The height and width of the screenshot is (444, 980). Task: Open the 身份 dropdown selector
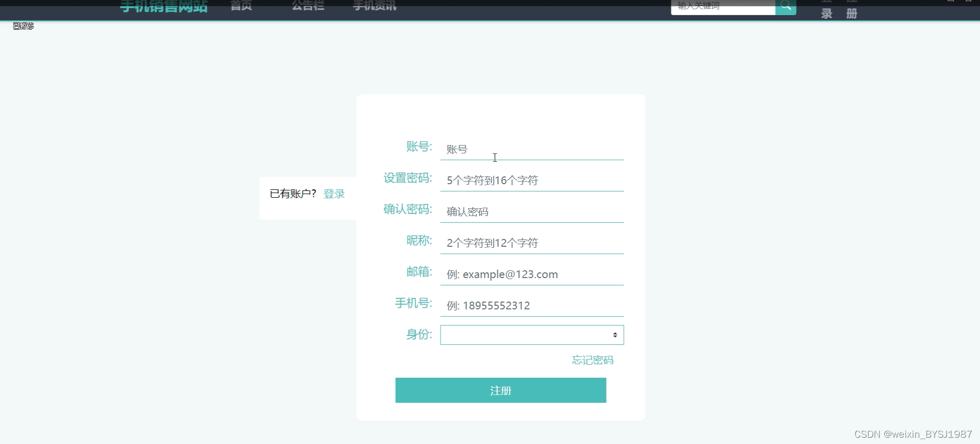532,335
